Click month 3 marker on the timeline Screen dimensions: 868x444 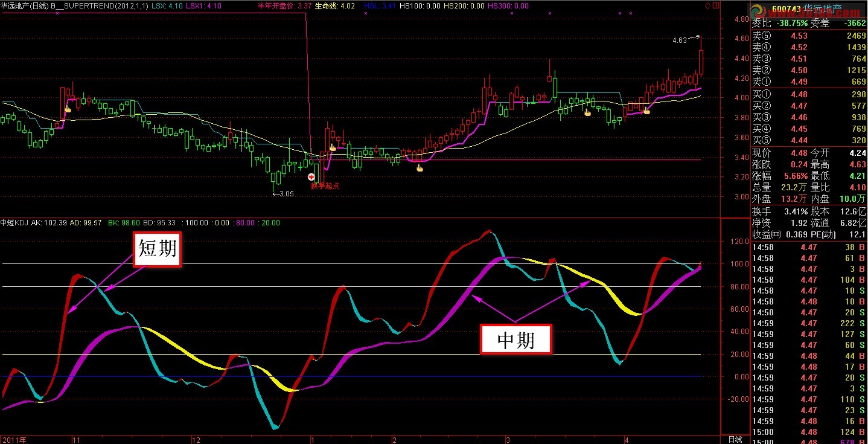click(x=508, y=439)
